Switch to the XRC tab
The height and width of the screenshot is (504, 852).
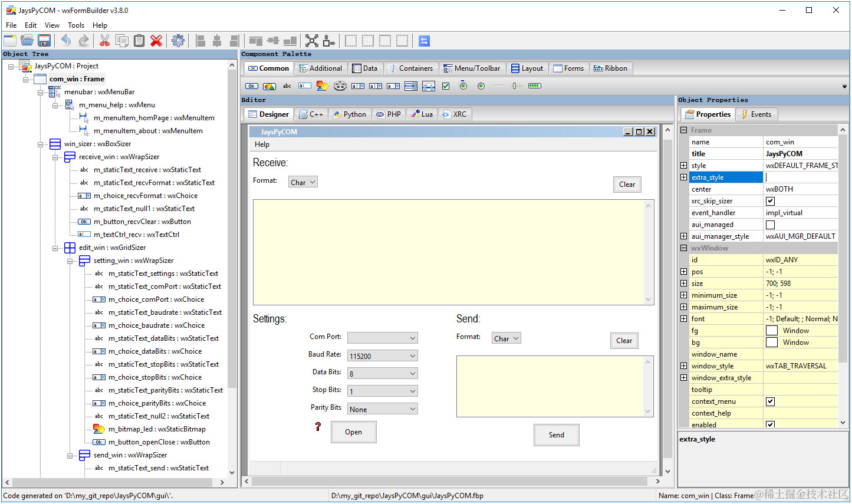[455, 114]
